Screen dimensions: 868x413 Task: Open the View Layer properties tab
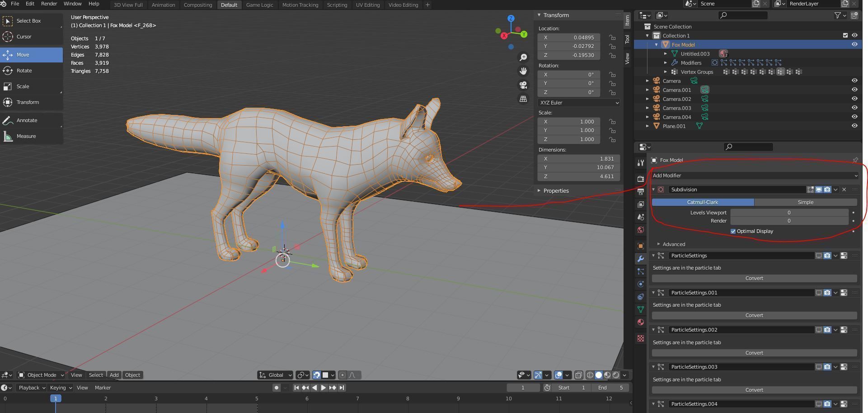pos(640,204)
